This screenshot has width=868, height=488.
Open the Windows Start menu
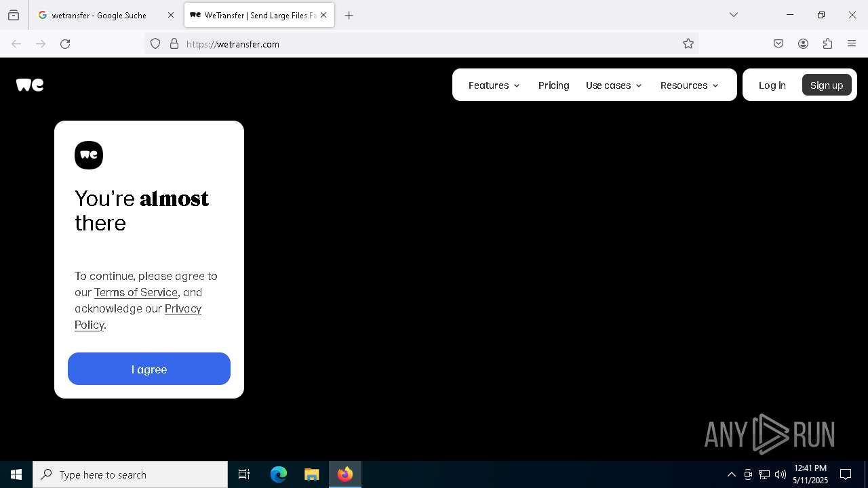pyautogui.click(x=16, y=474)
